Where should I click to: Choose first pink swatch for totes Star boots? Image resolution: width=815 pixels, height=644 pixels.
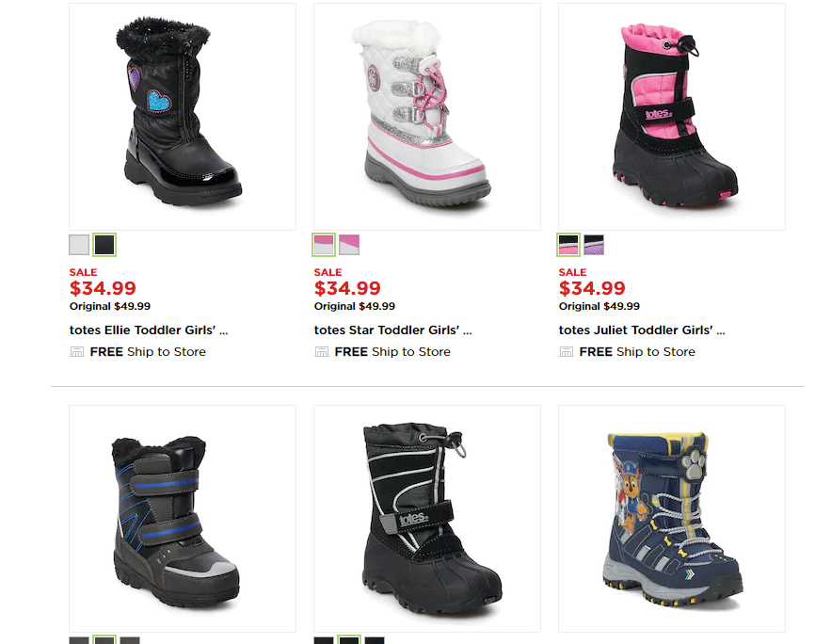pyautogui.click(x=324, y=245)
